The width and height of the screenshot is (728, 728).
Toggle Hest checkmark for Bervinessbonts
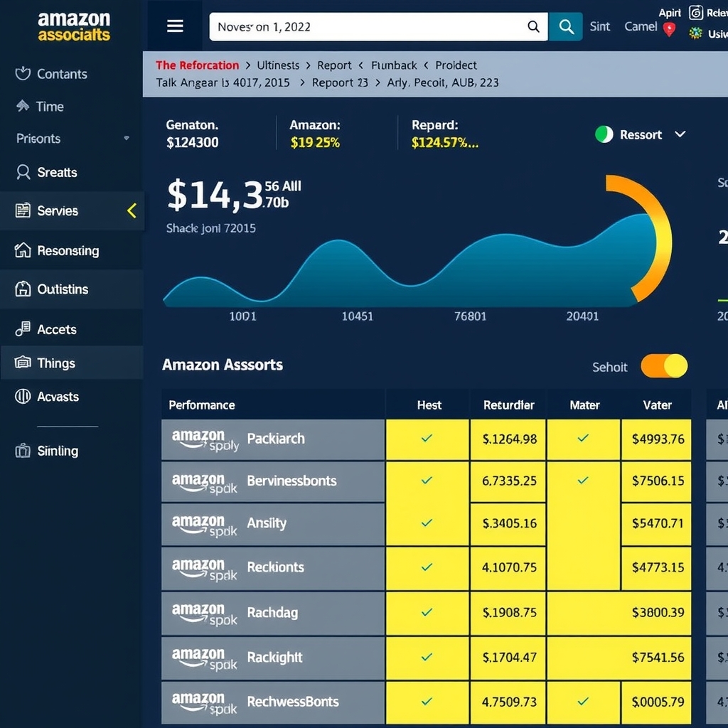click(x=427, y=481)
